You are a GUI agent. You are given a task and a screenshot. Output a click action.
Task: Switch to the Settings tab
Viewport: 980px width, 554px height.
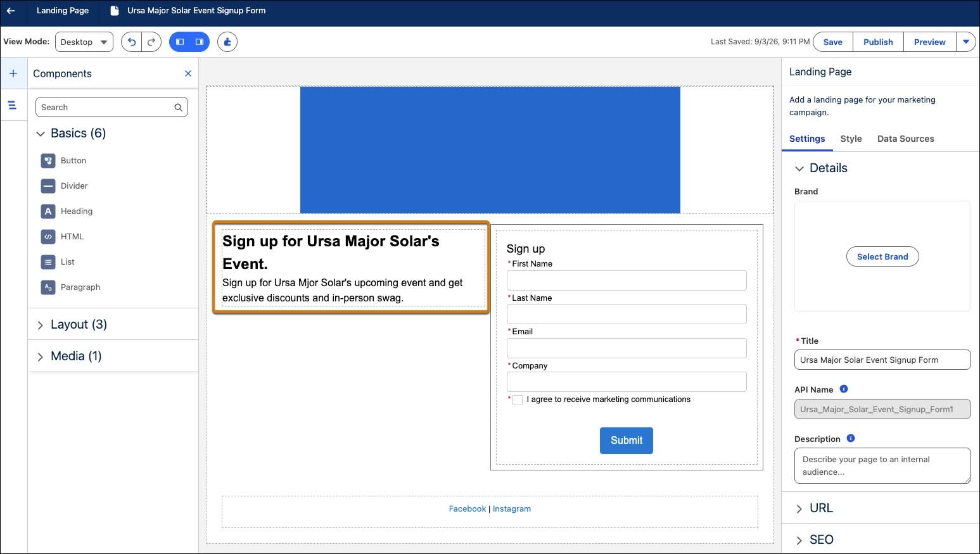coord(807,139)
